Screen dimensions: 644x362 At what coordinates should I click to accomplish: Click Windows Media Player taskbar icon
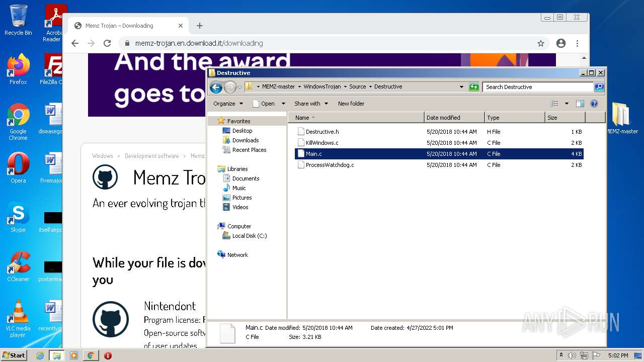[x=73, y=355]
